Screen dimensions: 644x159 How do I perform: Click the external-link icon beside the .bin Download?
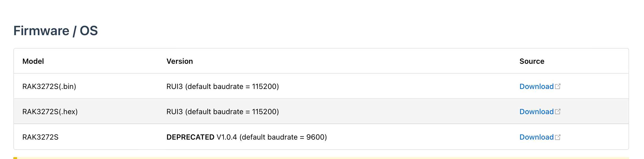(558, 86)
